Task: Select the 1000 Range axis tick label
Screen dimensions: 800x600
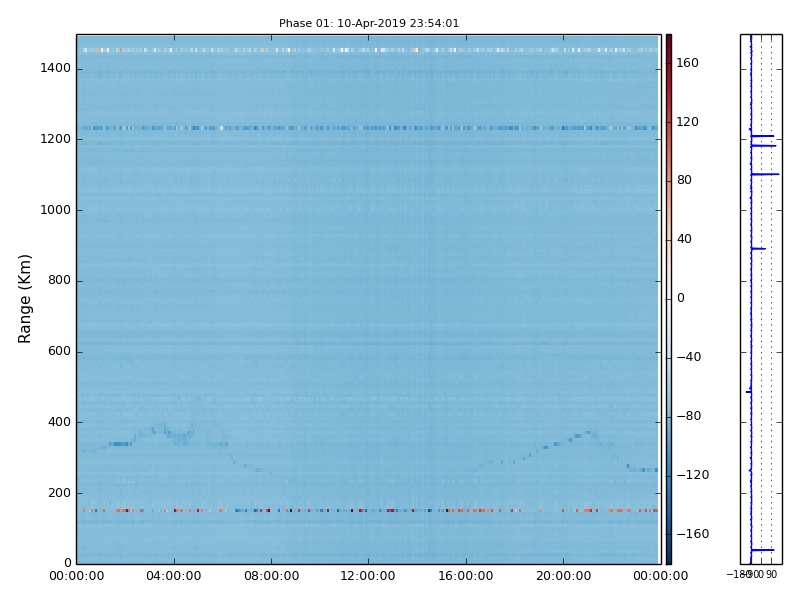Action: pyautogui.click(x=56, y=210)
